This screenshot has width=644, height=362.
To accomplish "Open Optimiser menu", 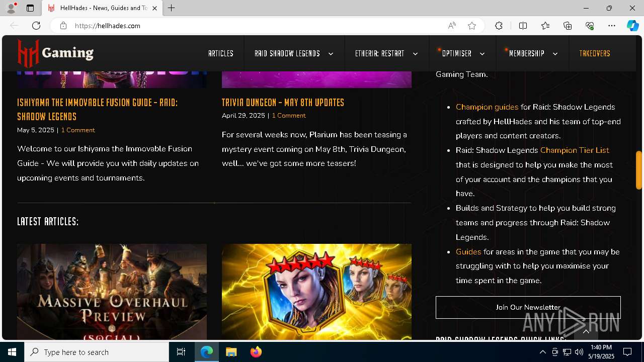I will coord(457,53).
